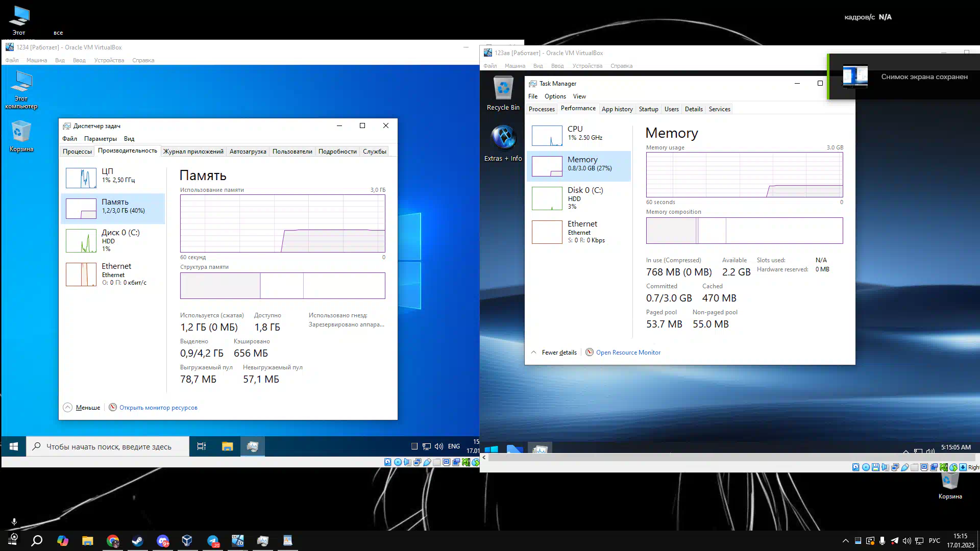Open Steam from the host taskbar

(x=137, y=541)
